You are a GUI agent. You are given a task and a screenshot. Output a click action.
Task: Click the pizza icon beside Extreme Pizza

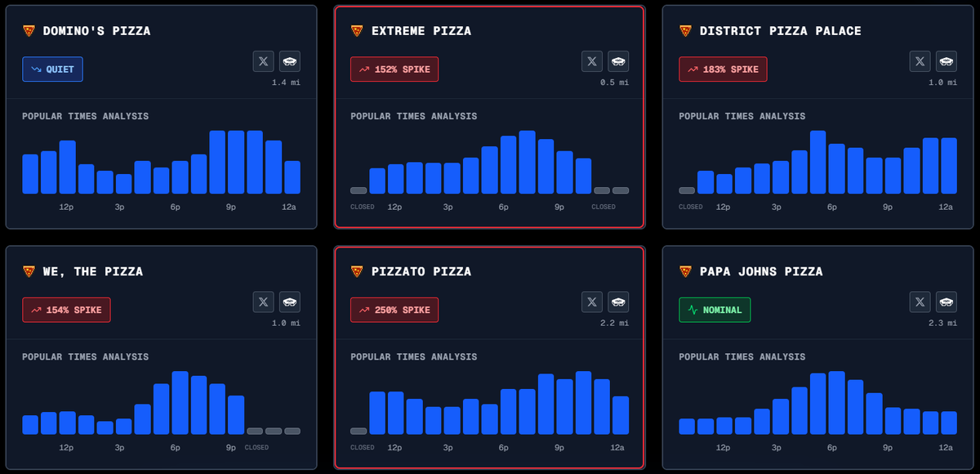pyautogui.click(x=357, y=31)
